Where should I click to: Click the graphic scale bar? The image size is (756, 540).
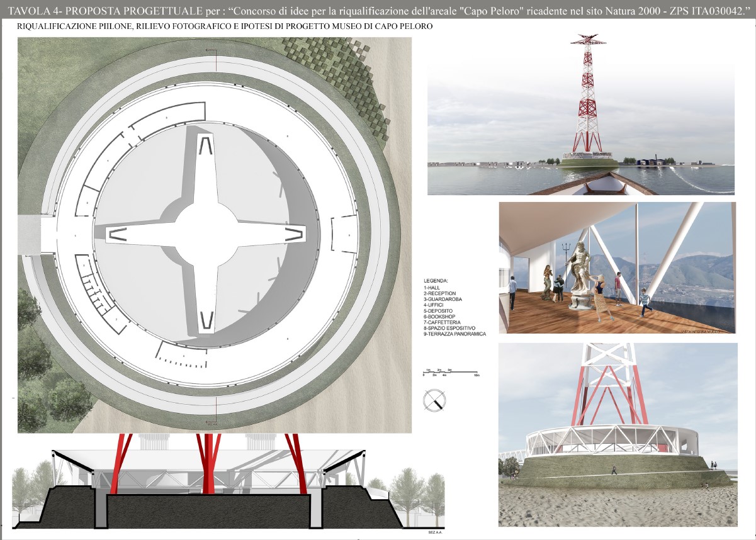[x=451, y=373]
